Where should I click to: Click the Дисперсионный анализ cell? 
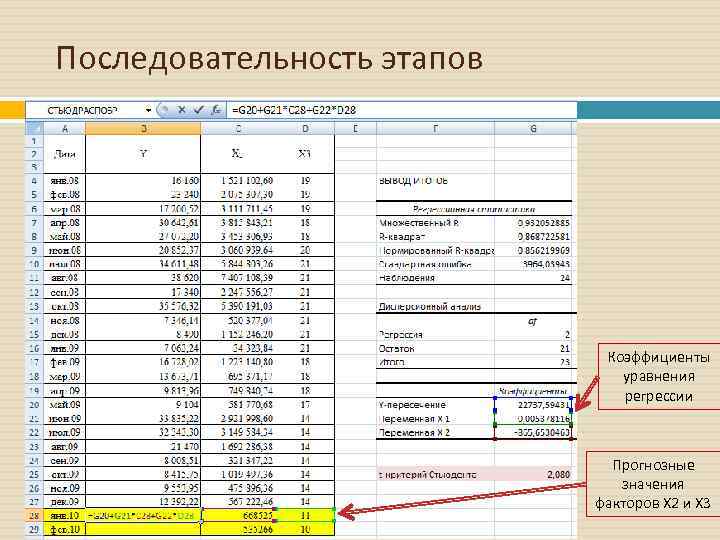tap(435, 306)
